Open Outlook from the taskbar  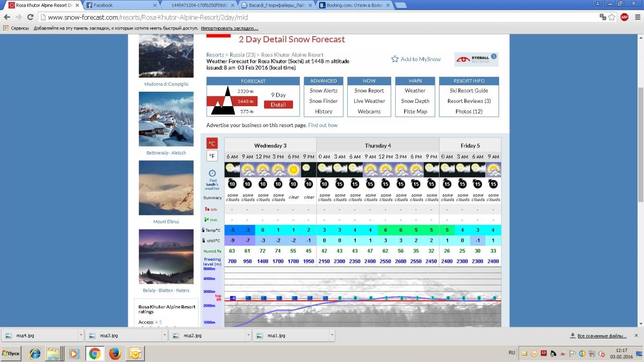pyautogui.click(x=135, y=354)
